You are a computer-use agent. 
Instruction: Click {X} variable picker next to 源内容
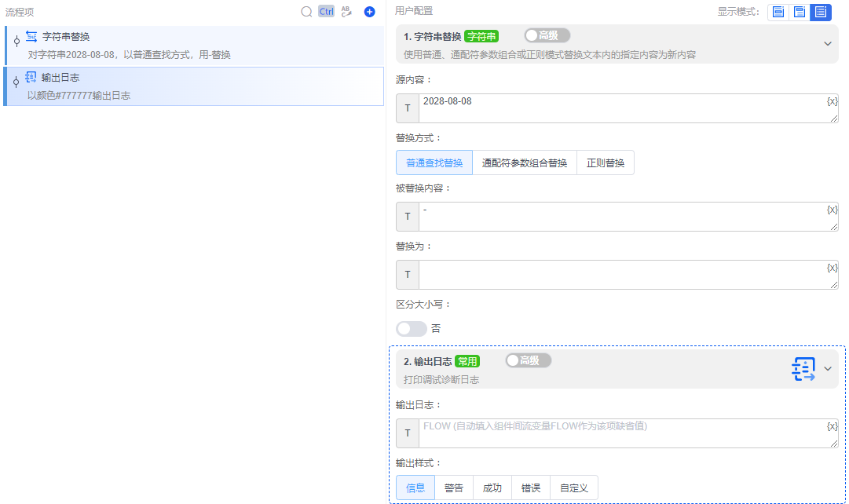[833, 100]
